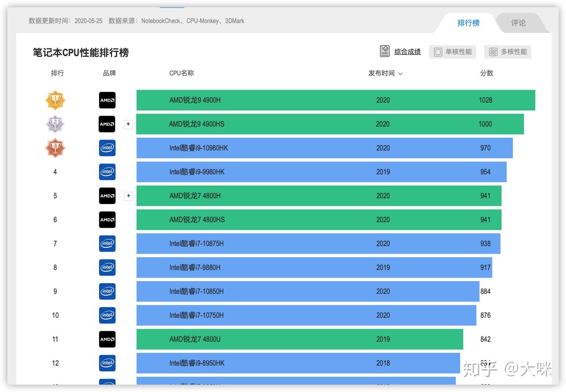The height and width of the screenshot is (392, 566).
Task: Open the 评论 comments tab
Action: click(518, 23)
